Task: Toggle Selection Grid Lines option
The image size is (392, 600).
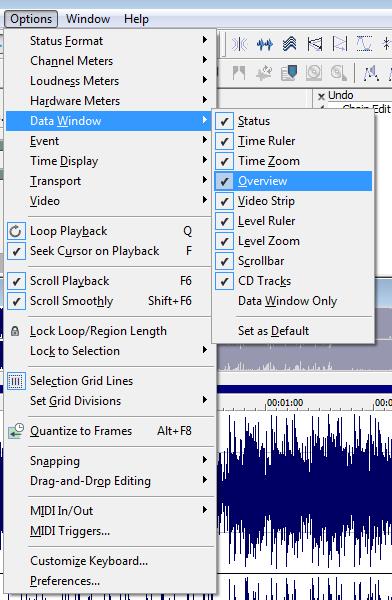Action: point(108,381)
